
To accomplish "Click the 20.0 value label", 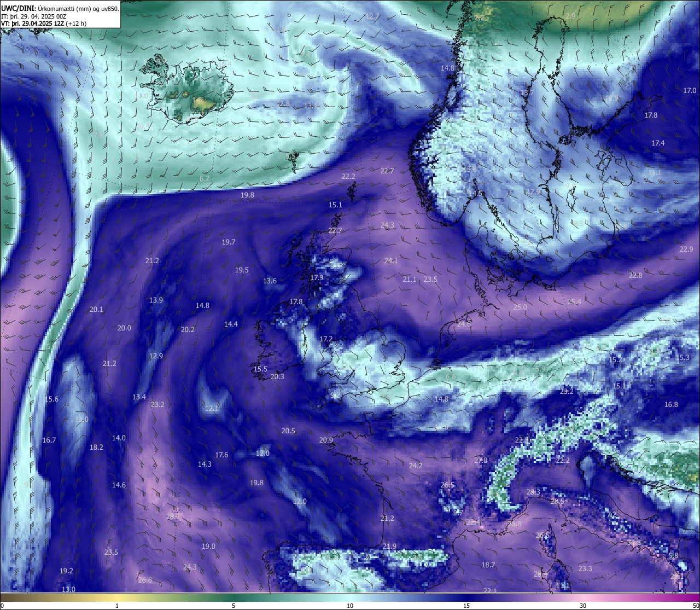I will pyautogui.click(x=124, y=328).
